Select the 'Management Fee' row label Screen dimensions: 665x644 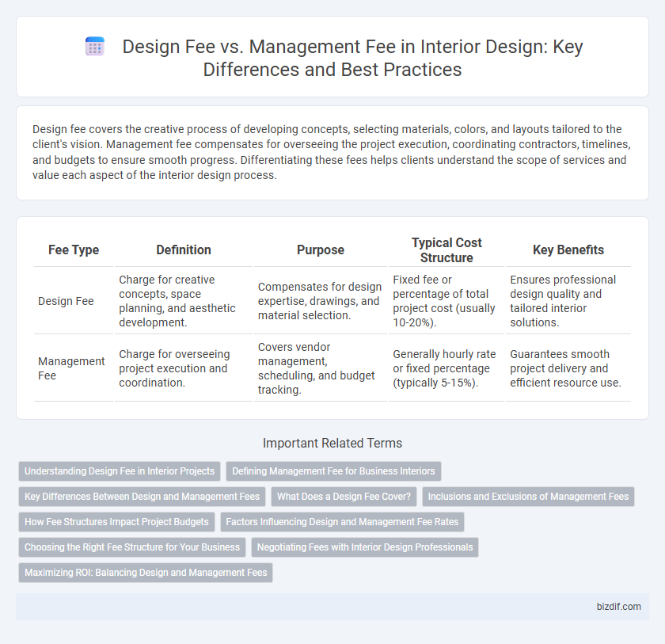[x=71, y=368]
